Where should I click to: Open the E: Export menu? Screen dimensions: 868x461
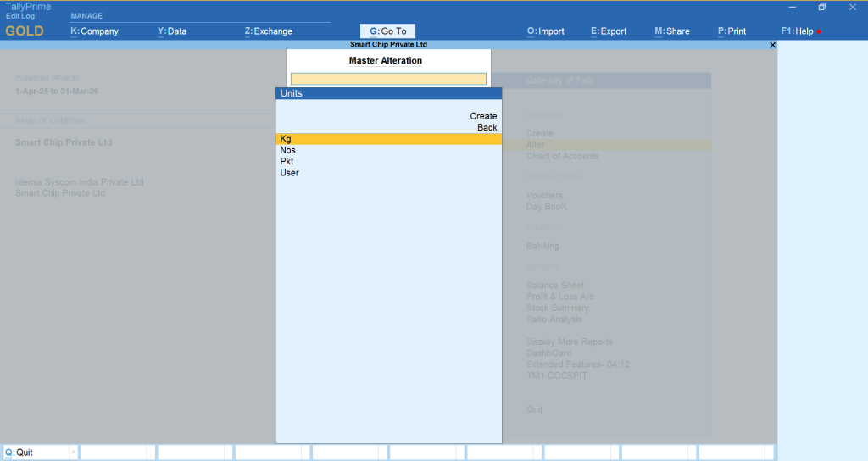click(609, 31)
